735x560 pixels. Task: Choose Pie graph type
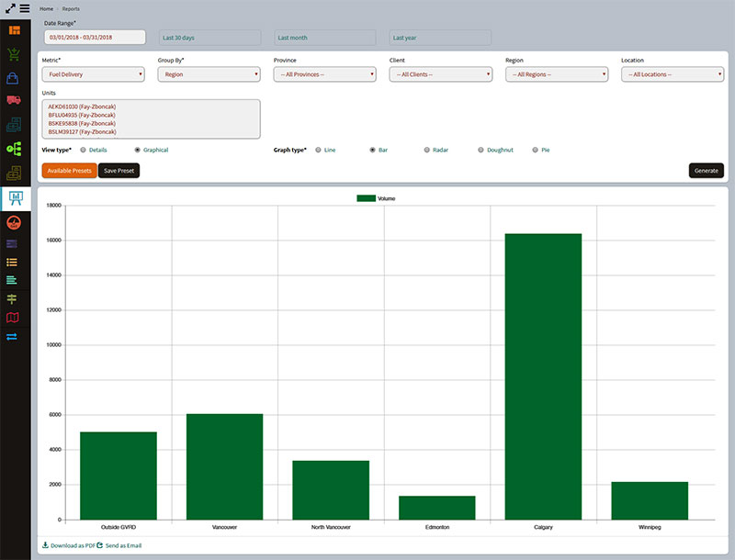[535, 150]
